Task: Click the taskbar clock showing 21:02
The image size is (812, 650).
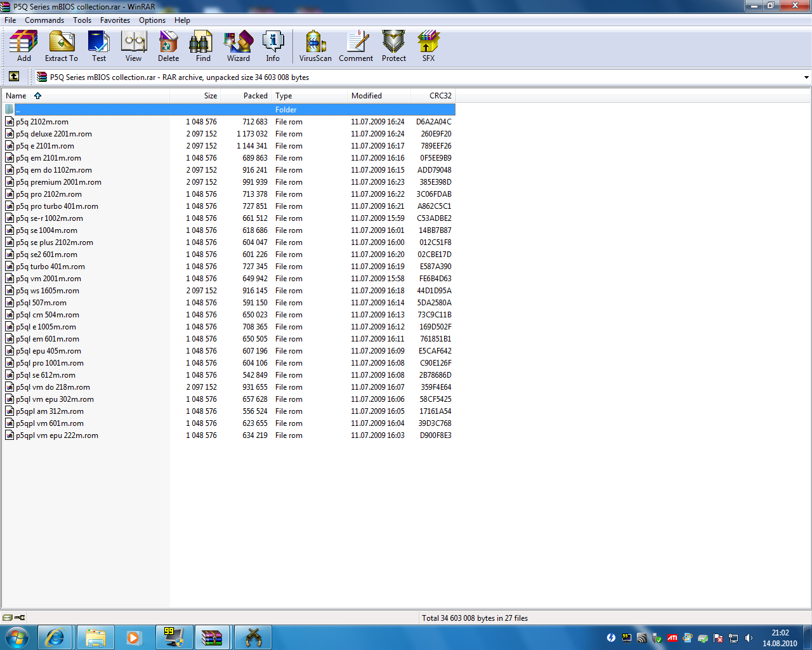Action: click(780, 638)
